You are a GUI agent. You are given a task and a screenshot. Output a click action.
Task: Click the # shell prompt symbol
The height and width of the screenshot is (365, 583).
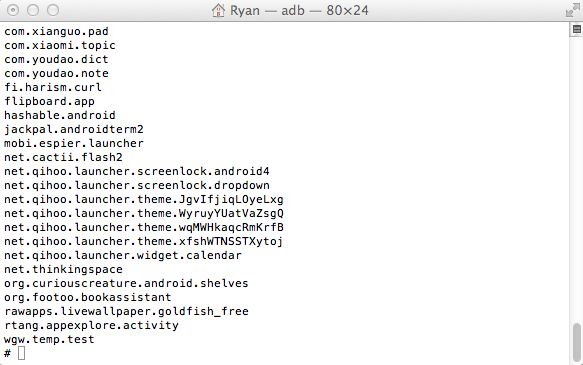pyautogui.click(x=7, y=353)
